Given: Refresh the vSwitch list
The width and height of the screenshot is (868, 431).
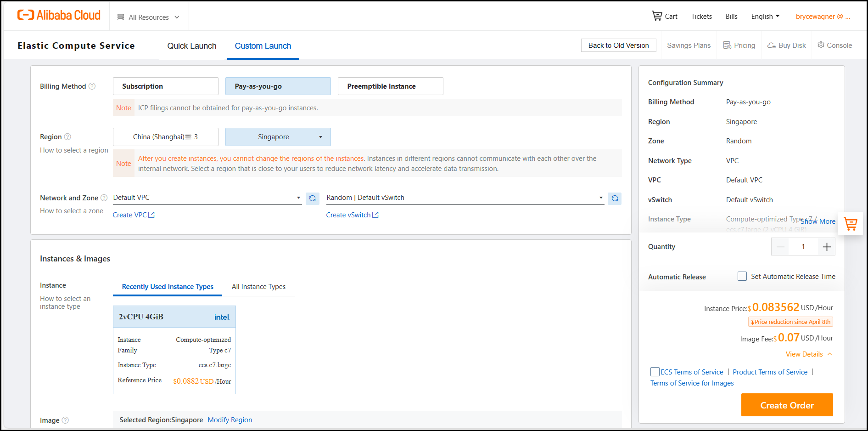Looking at the screenshot, I should 614,198.
